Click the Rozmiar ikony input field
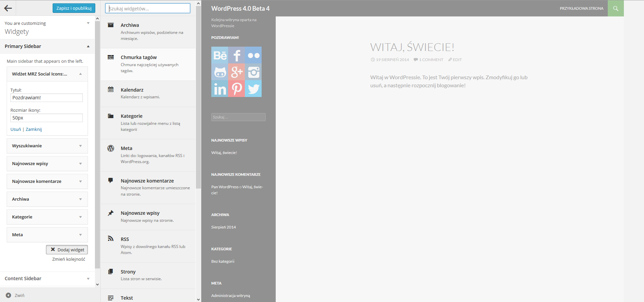This screenshot has height=302, width=644. click(47, 118)
